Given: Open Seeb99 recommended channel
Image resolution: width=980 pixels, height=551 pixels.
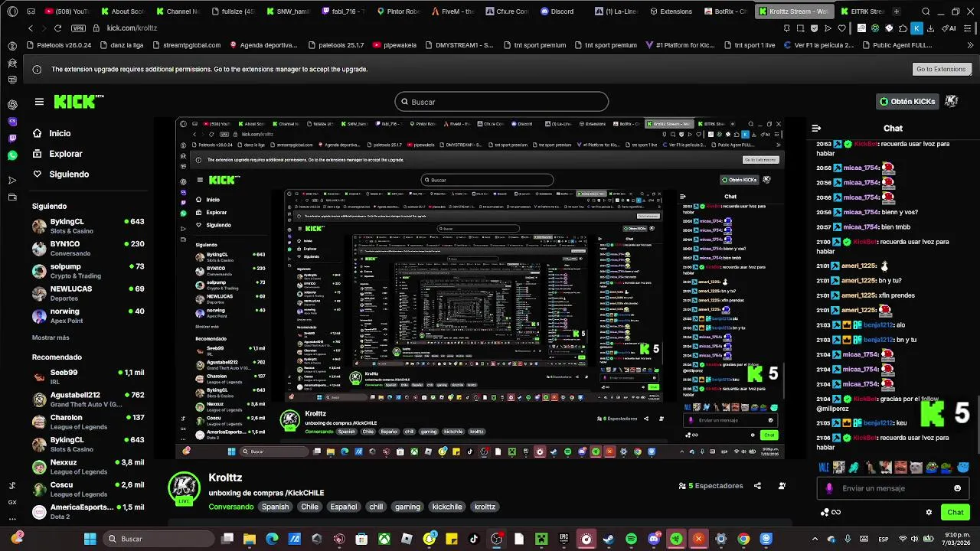Looking at the screenshot, I should [x=88, y=377].
